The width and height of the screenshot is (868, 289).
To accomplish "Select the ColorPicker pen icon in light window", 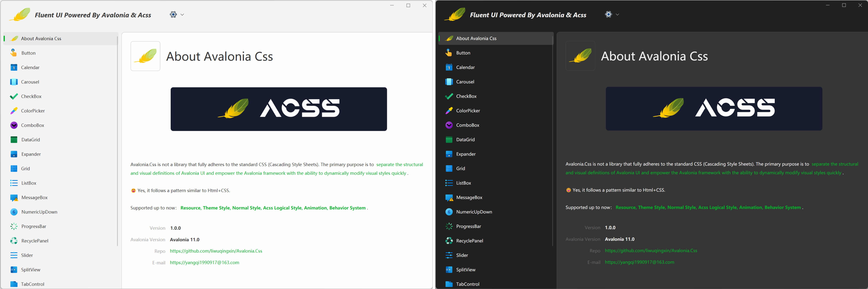I will [x=14, y=111].
